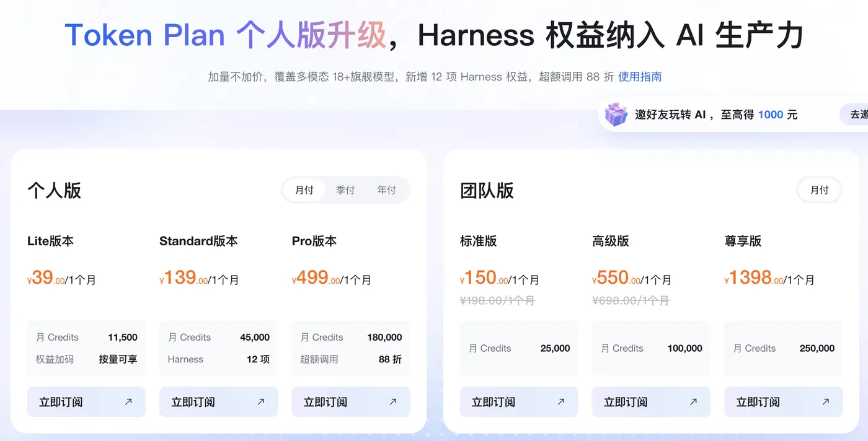Click the Standard版本 plan title

(x=198, y=241)
